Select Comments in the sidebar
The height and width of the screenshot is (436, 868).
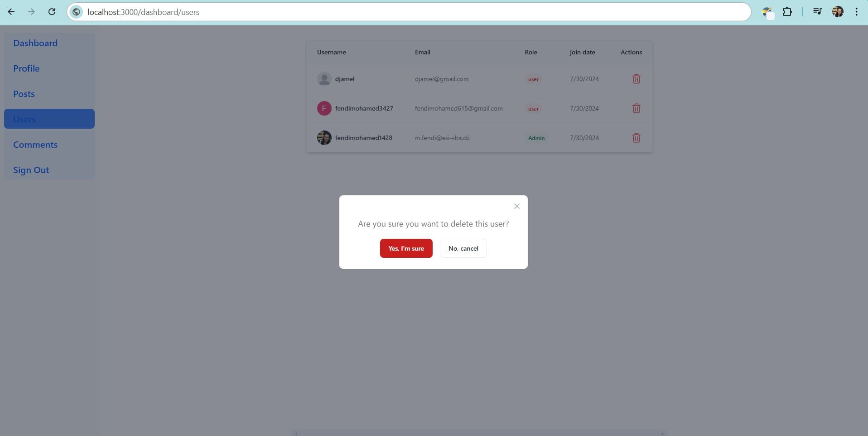(x=35, y=145)
